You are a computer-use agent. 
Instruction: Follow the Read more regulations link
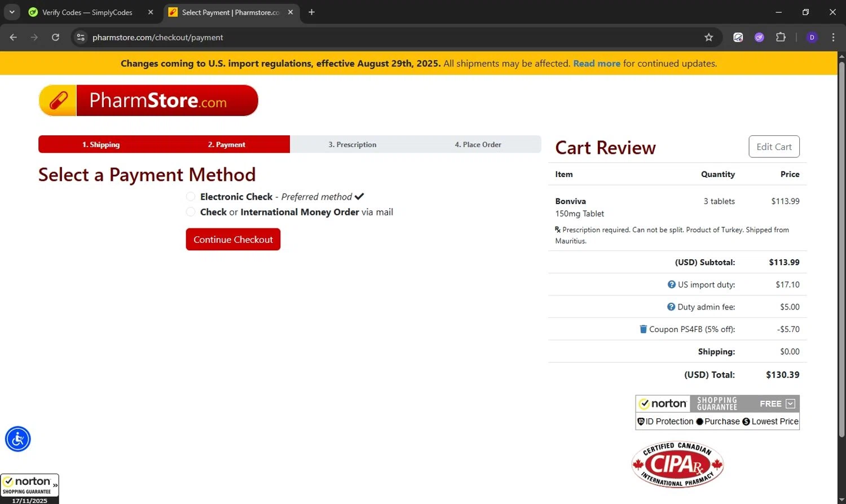597,64
